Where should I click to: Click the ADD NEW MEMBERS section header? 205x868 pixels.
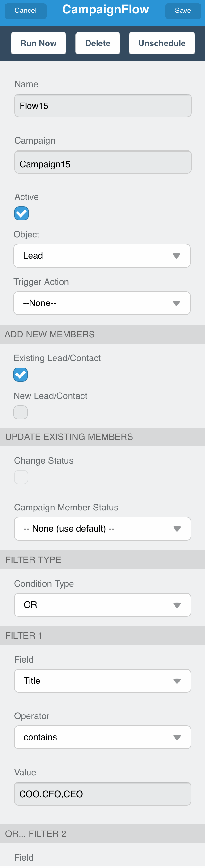point(103,334)
